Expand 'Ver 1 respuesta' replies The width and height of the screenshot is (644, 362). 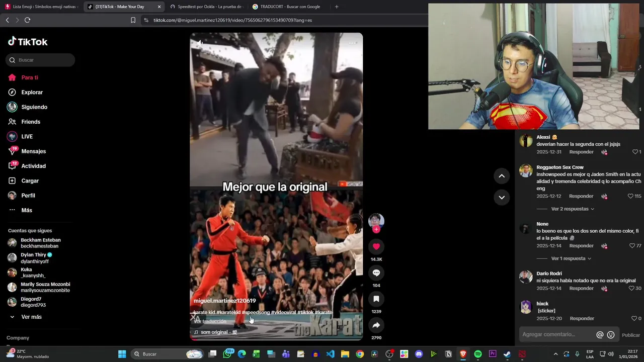(x=571, y=258)
